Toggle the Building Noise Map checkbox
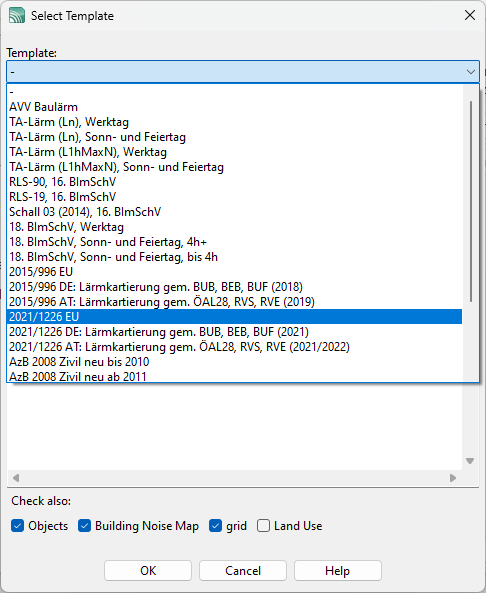The image size is (486, 593). click(x=84, y=526)
